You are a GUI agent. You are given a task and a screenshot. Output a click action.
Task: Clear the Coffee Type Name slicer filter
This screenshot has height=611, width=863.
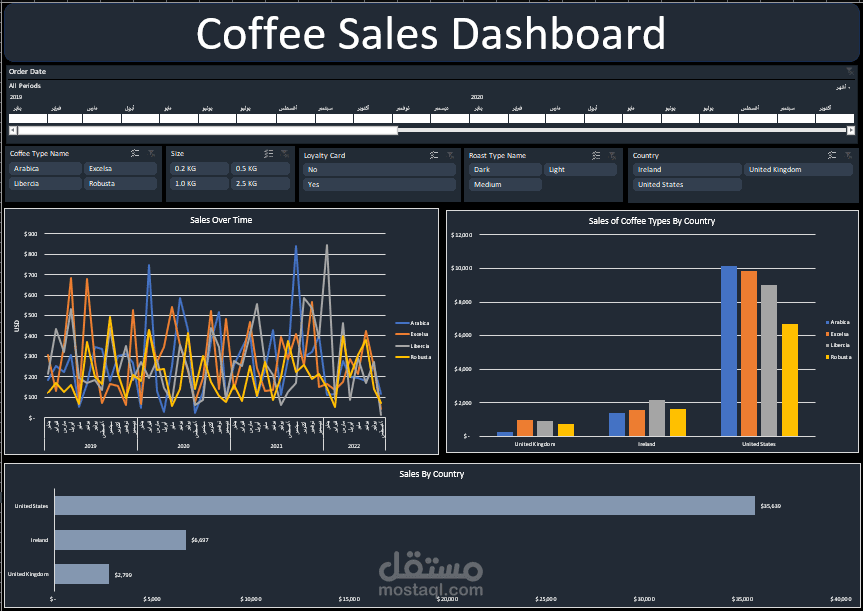coord(151,154)
